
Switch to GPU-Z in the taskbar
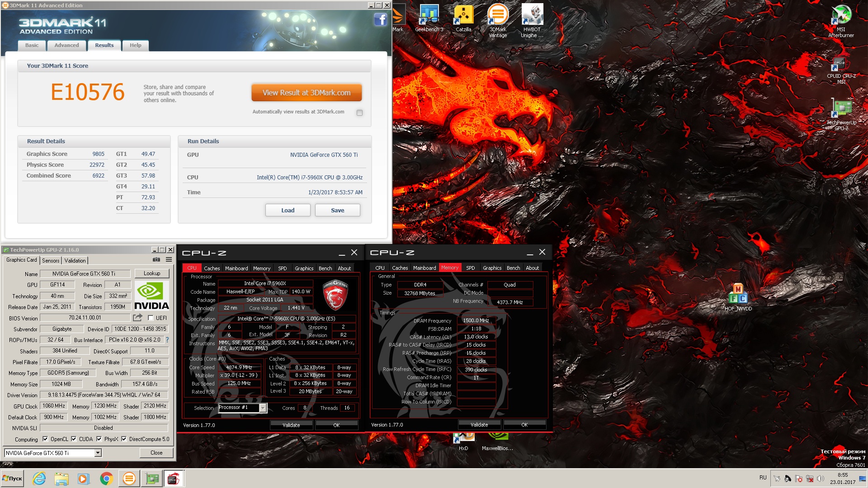[151, 479]
